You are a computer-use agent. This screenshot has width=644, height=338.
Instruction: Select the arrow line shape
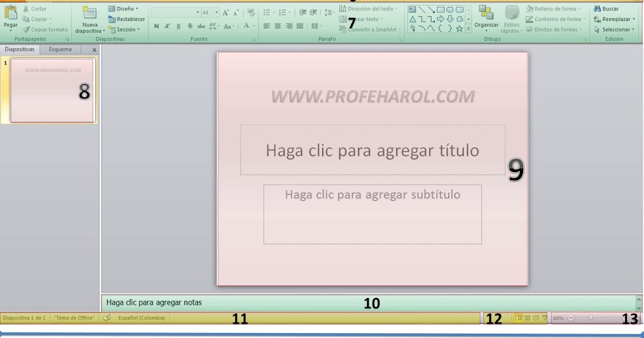431,9
